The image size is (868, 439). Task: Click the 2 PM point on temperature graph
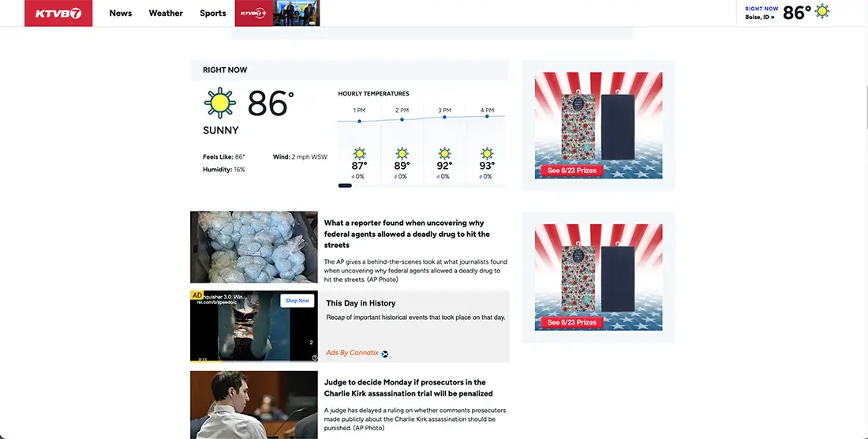coord(402,119)
